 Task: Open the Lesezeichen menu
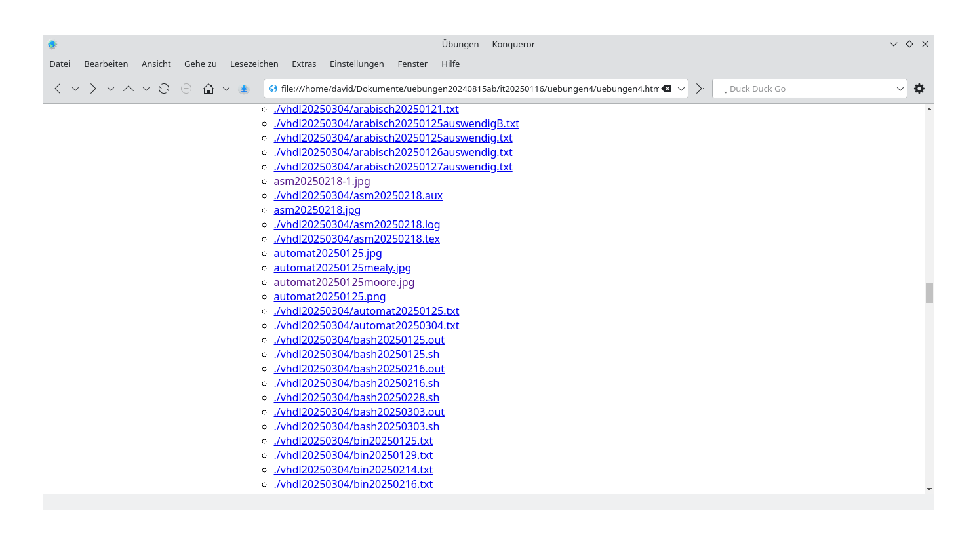coord(254,64)
